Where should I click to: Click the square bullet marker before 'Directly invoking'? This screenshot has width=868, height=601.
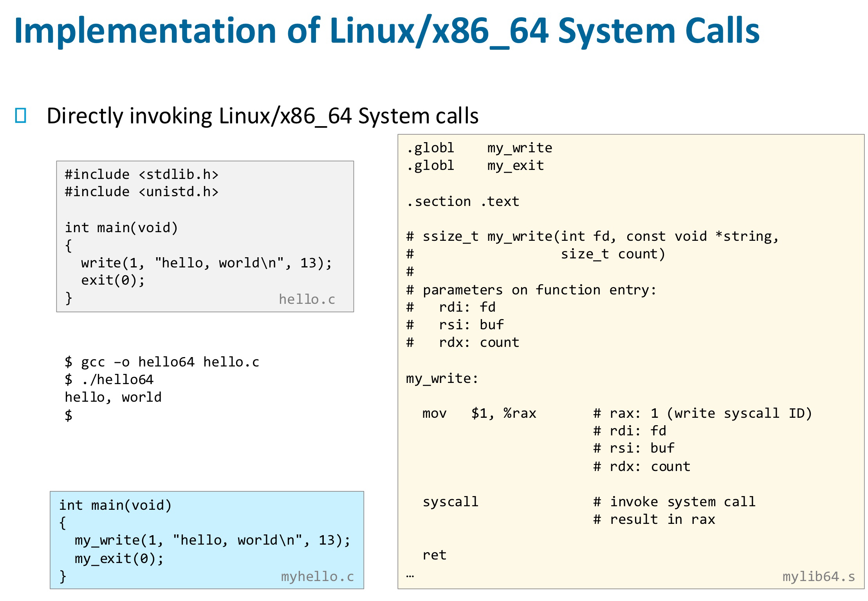point(21,116)
